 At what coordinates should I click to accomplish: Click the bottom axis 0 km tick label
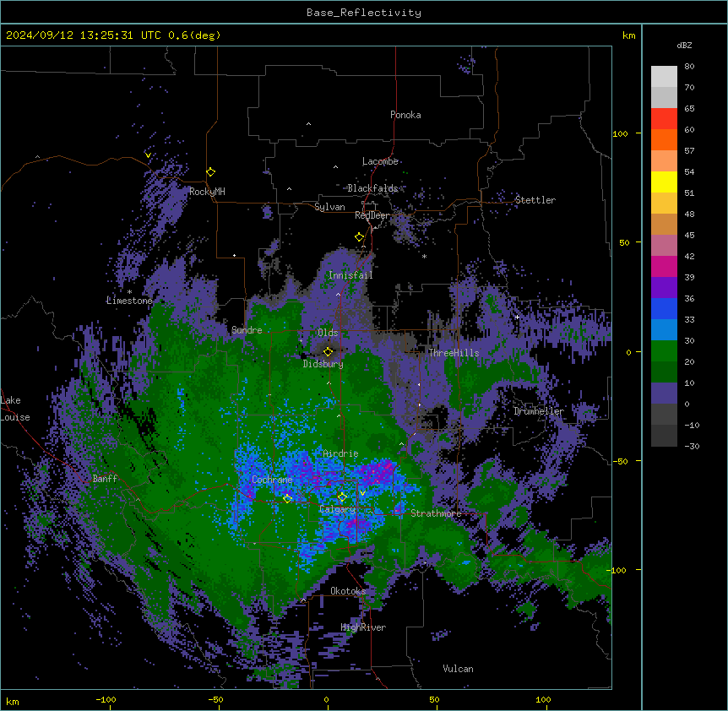[x=326, y=700]
